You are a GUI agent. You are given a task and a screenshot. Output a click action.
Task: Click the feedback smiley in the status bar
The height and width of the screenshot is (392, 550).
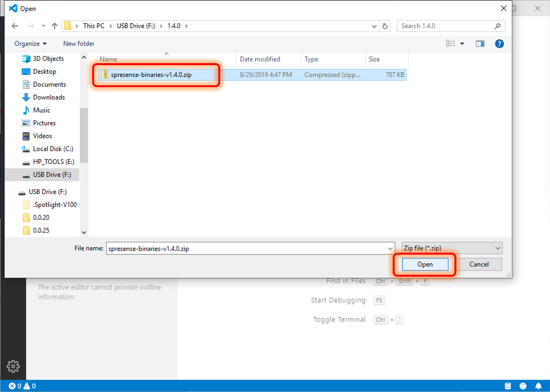523,386
